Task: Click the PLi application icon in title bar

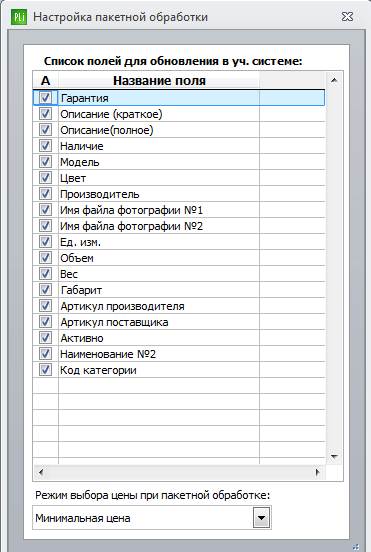Action: [x=19, y=17]
